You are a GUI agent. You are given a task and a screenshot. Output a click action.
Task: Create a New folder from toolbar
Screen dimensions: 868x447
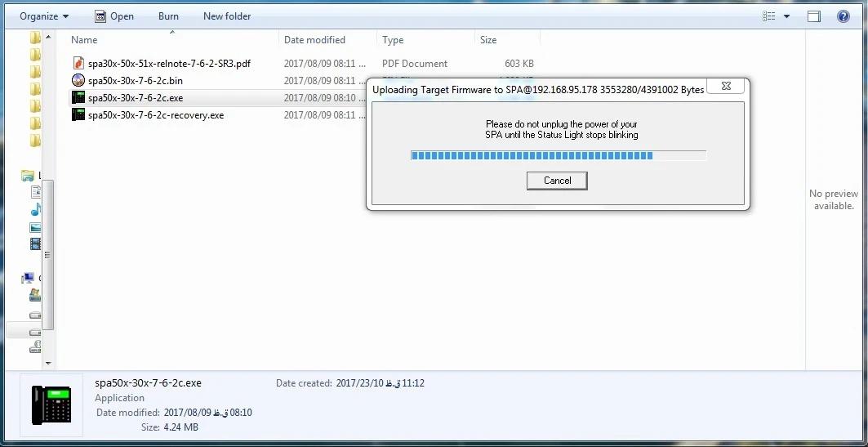point(227,16)
